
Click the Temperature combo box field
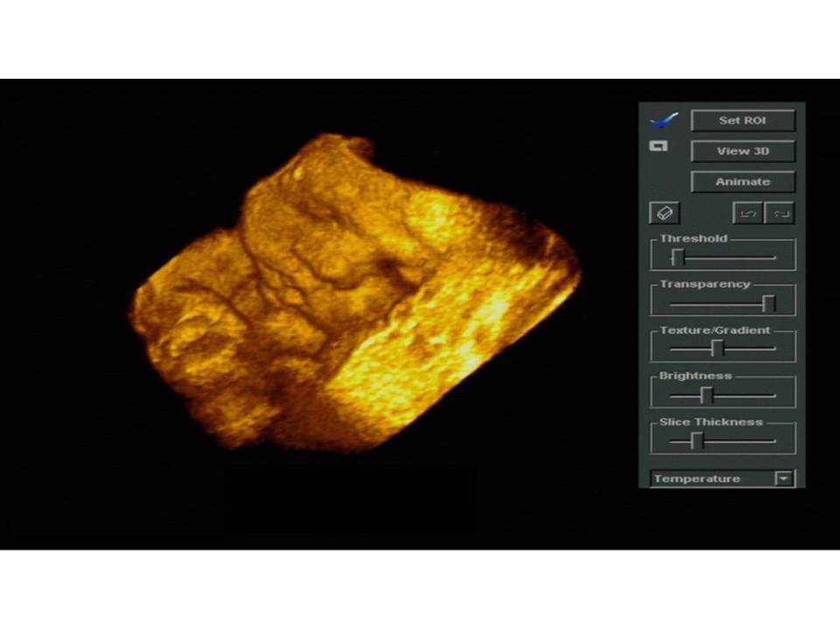(x=723, y=479)
